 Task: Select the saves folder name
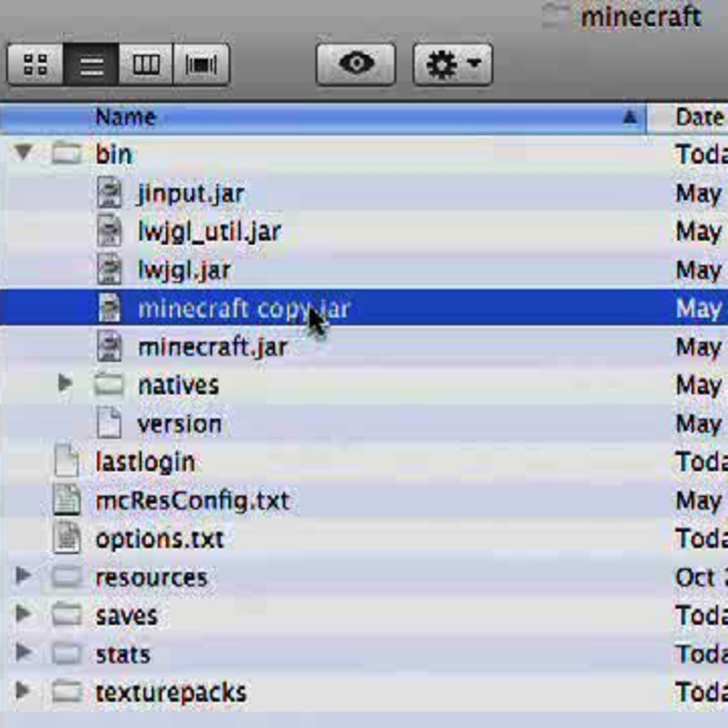[126, 616]
